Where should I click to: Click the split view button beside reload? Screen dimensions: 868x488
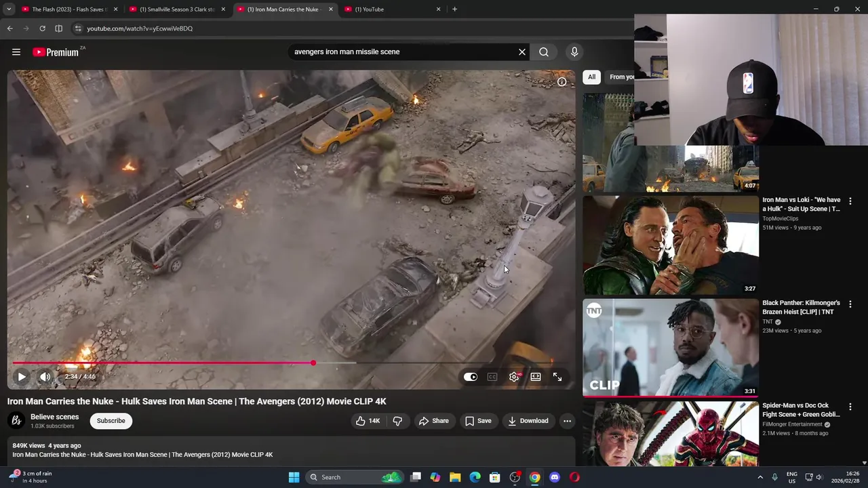coord(58,28)
